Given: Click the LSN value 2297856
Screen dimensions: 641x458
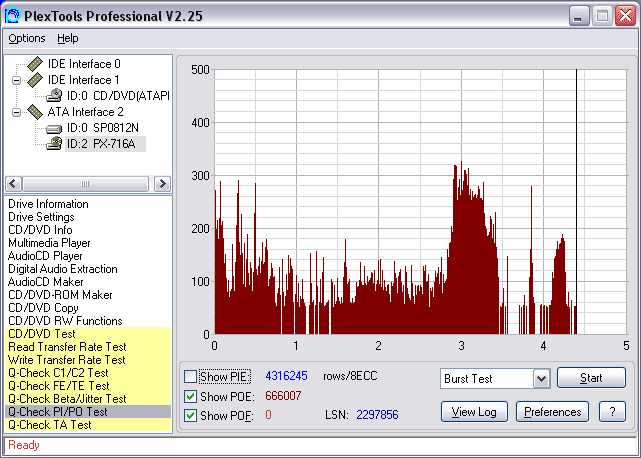Looking at the screenshot, I should click(x=377, y=415).
